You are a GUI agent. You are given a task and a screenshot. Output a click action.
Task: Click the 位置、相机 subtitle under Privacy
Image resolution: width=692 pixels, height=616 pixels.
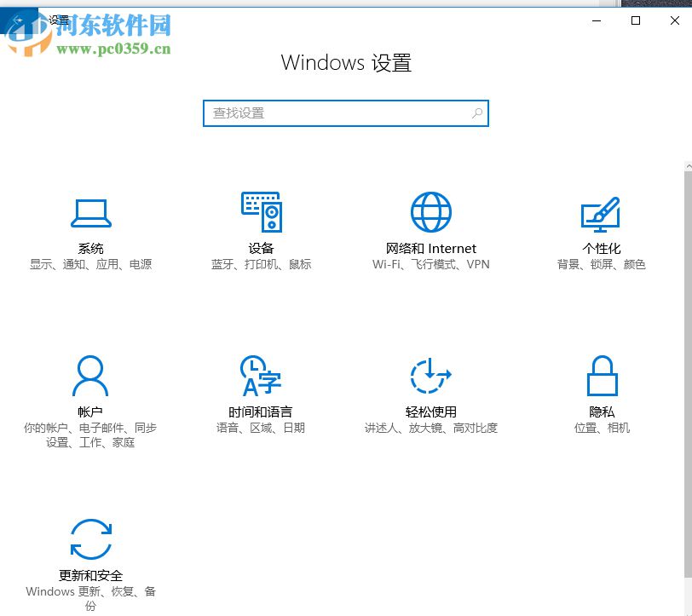(601, 428)
